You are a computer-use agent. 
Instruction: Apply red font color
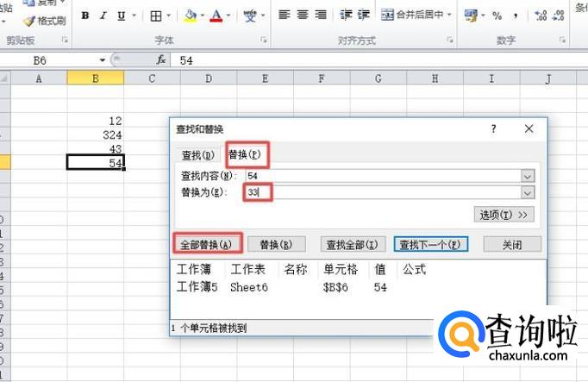coord(216,16)
